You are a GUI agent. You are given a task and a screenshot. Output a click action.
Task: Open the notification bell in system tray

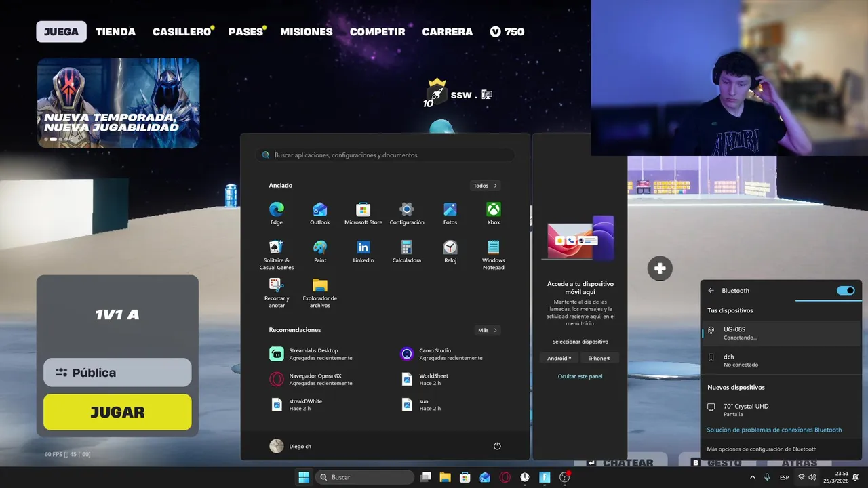pyautogui.click(x=855, y=477)
